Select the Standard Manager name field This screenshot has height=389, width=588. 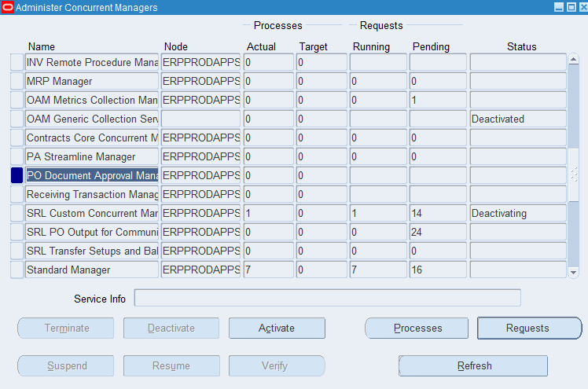tap(92, 270)
